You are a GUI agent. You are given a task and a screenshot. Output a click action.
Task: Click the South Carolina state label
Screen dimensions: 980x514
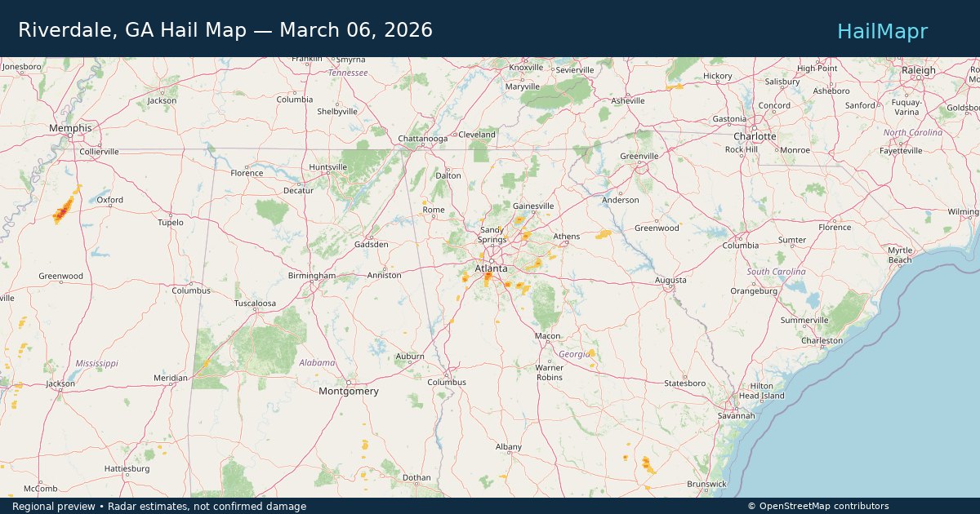pyautogui.click(x=776, y=271)
